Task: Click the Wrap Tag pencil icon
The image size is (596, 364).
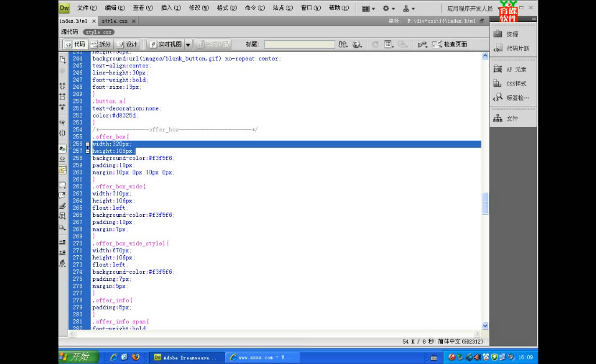Action: tap(62, 206)
